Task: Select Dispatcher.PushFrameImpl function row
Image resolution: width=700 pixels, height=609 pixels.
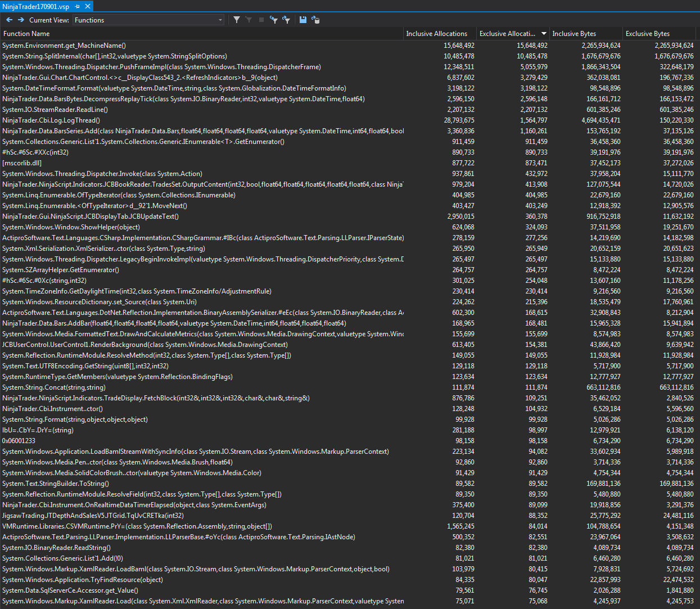Action: (x=349, y=67)
